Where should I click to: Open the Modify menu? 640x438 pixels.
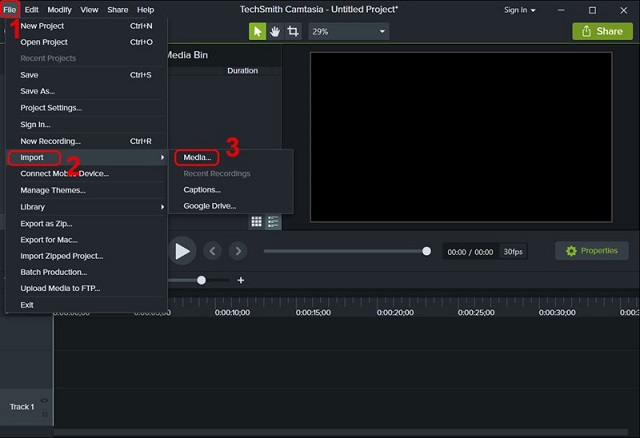click(59, 10)
